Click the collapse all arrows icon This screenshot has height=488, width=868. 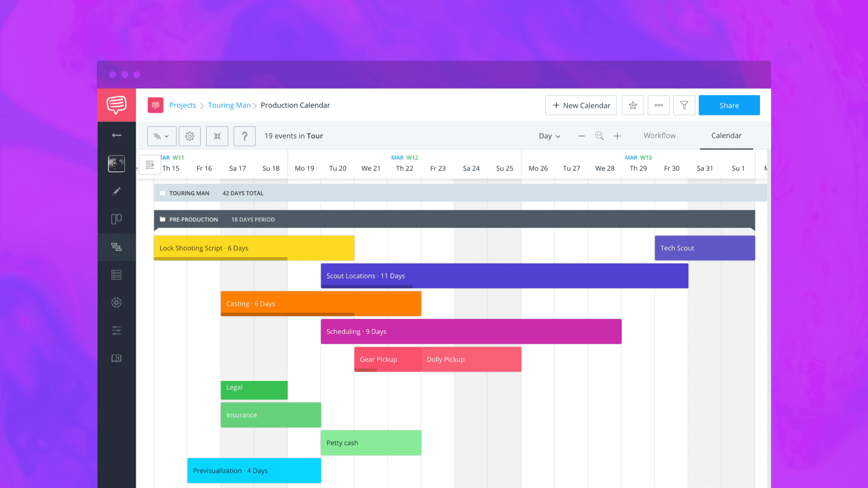pos(217,136)
